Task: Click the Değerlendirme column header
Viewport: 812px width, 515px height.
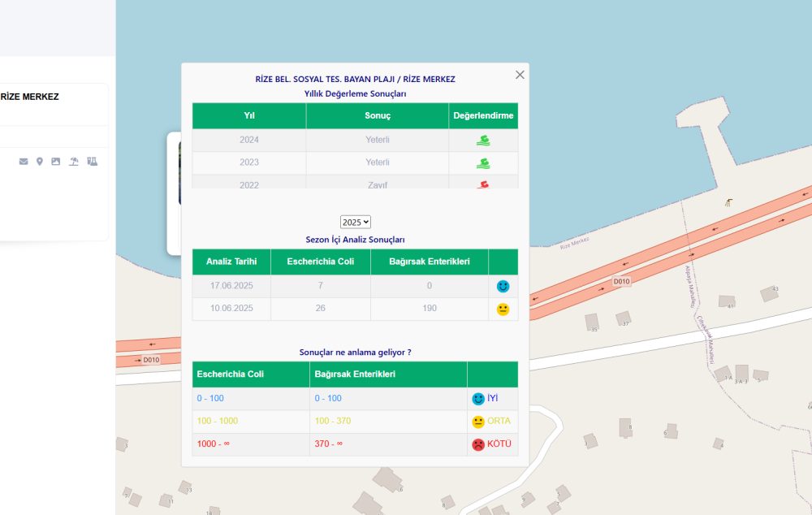Action: click(x=483, y=115)
